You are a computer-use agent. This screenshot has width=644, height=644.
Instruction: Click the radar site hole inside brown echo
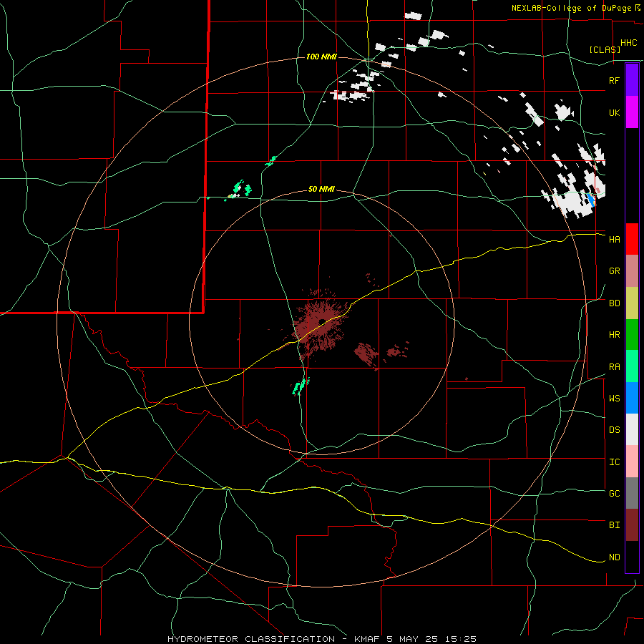click(323, 321)
